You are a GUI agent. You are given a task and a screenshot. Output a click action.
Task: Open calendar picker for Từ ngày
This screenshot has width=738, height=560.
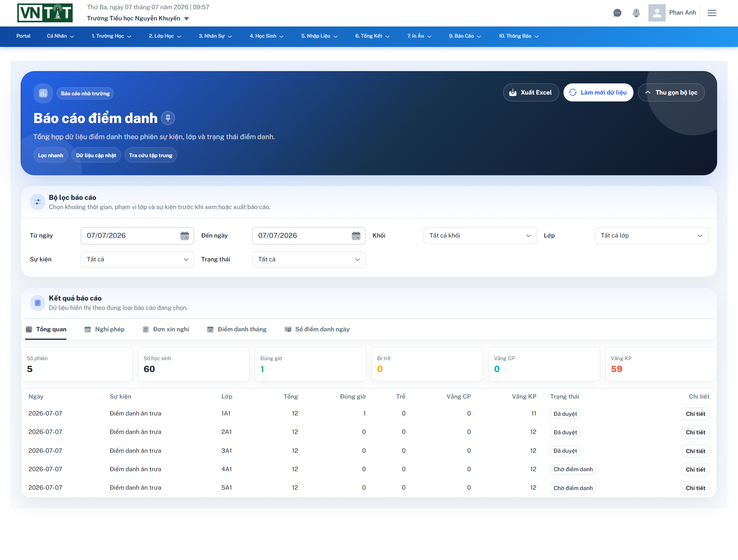click(184, 236)
